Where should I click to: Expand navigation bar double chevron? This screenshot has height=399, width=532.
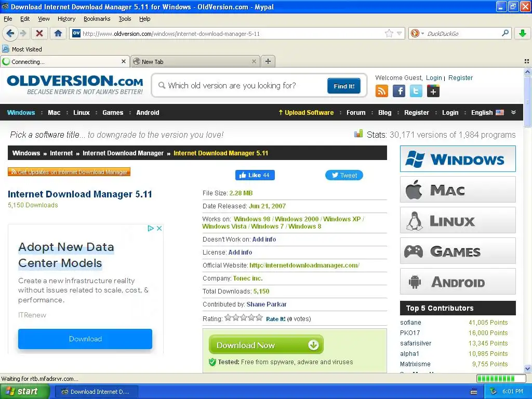(x=513, y=112)
